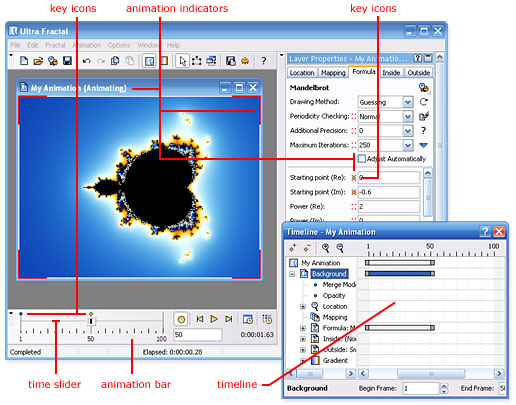Toggle the Animate record button
This screenshot has width=516, height=405.
(x=181, y=319)
